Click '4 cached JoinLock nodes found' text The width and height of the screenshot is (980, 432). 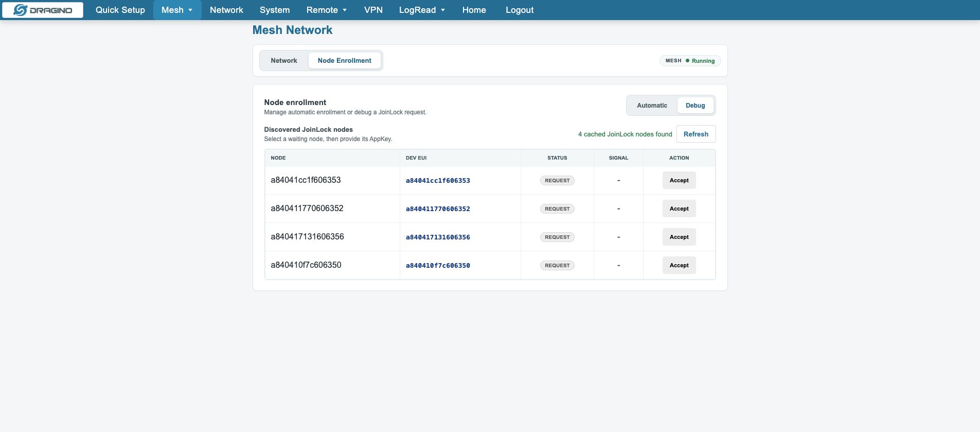click(625, 134)
